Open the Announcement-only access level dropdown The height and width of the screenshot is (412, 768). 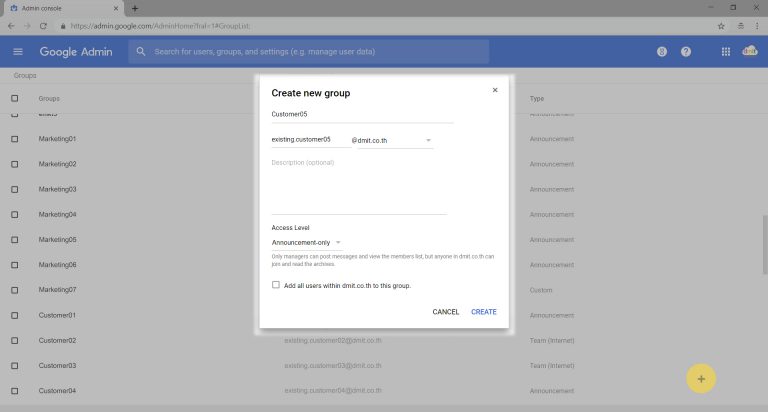pos(306,242)
